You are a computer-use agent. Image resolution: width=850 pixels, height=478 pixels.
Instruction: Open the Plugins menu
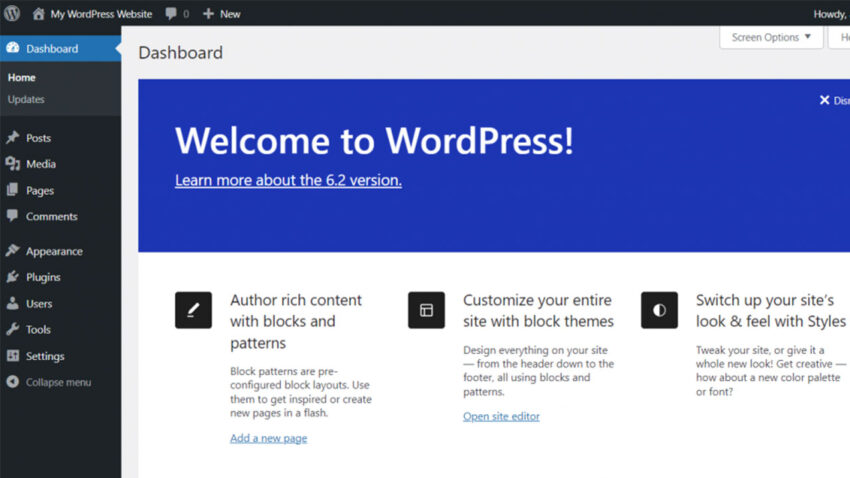[43, 277]
